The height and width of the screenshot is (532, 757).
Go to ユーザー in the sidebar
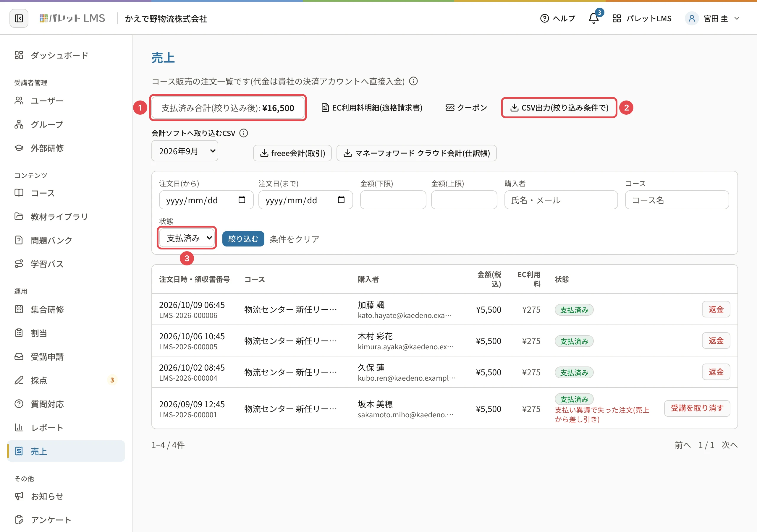[66, 100]
